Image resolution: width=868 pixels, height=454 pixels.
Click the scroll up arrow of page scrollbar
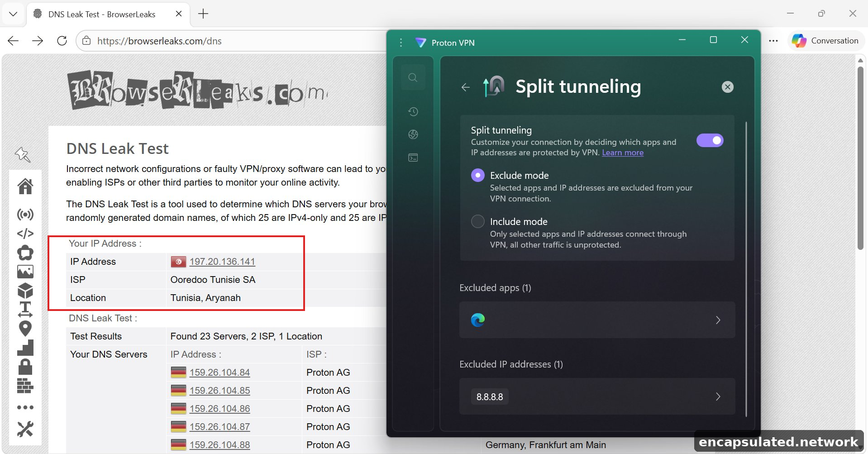click(x=860, y=60)
